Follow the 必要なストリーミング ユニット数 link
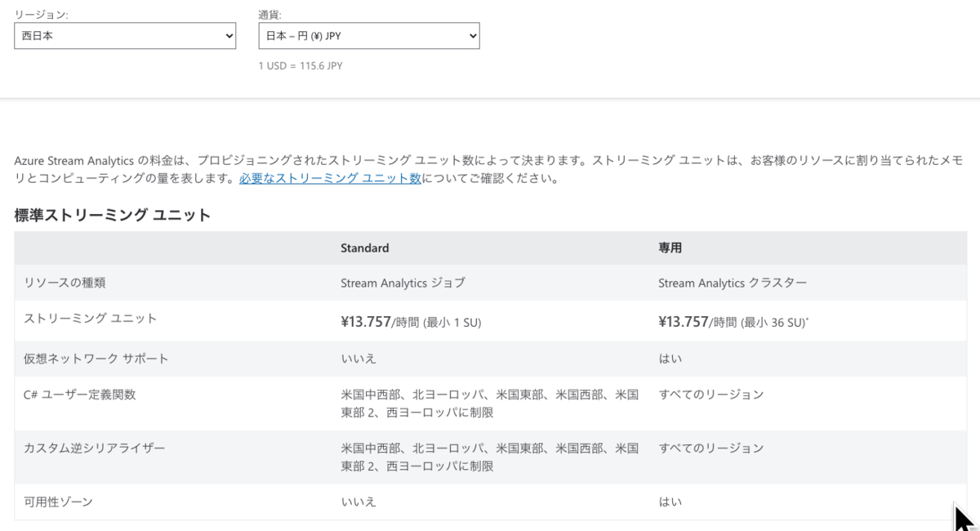 330,178
